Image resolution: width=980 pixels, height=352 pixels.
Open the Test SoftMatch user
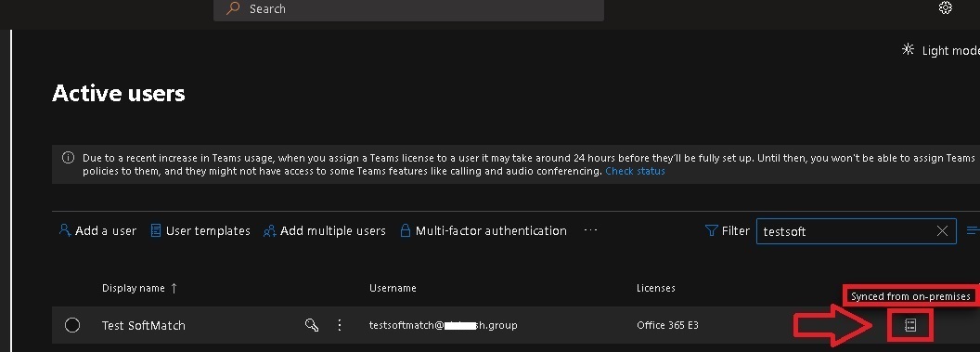click(144, 325)
